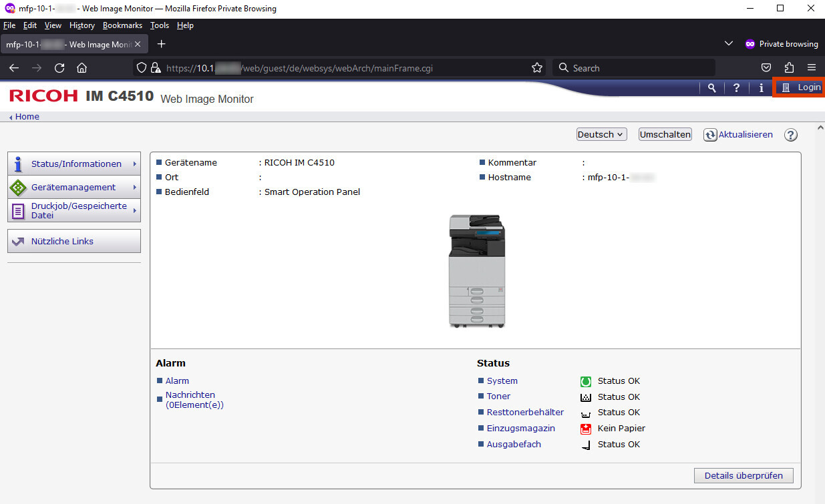825x504 pixels.
Task: Click the tracking protection shield icon
Action: (141, 68)
